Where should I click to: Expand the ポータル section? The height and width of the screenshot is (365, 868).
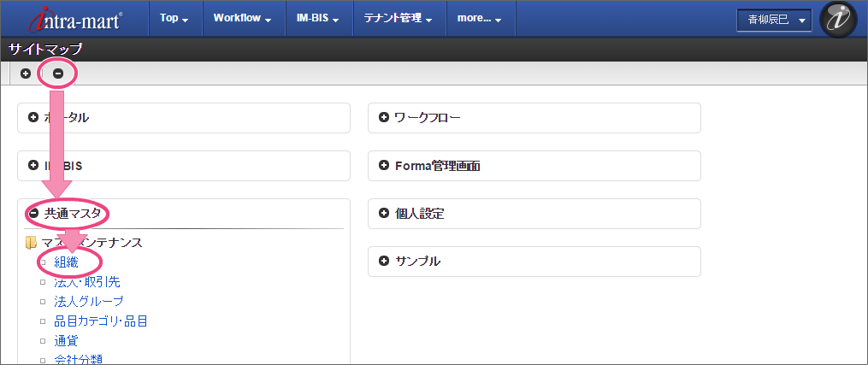[33, 118]
